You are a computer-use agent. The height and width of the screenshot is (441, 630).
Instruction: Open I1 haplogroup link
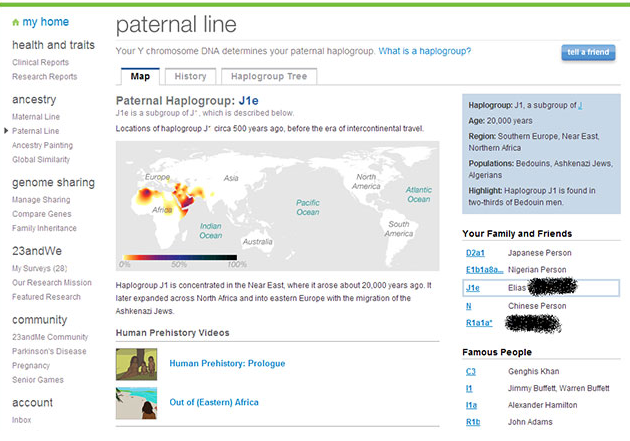tap(469, 388)
